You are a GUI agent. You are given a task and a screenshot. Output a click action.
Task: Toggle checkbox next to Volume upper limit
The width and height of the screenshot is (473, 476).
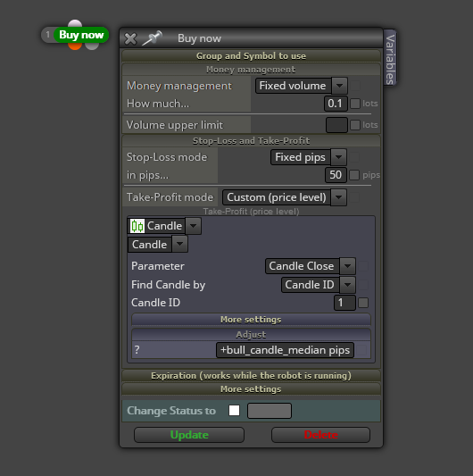355,125
